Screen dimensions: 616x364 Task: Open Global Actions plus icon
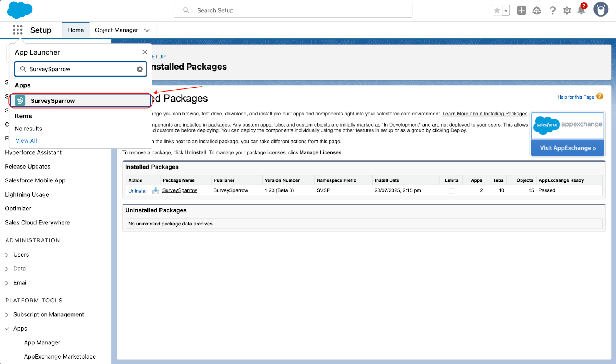521,10
